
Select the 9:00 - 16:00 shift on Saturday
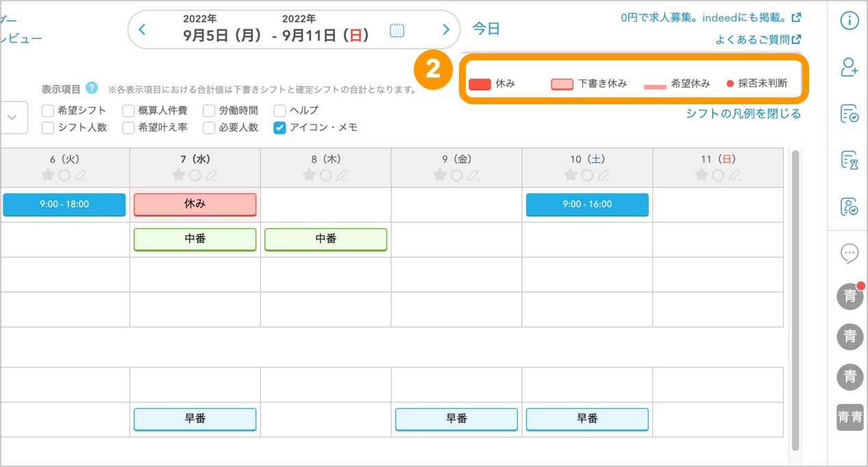[587, 204]
